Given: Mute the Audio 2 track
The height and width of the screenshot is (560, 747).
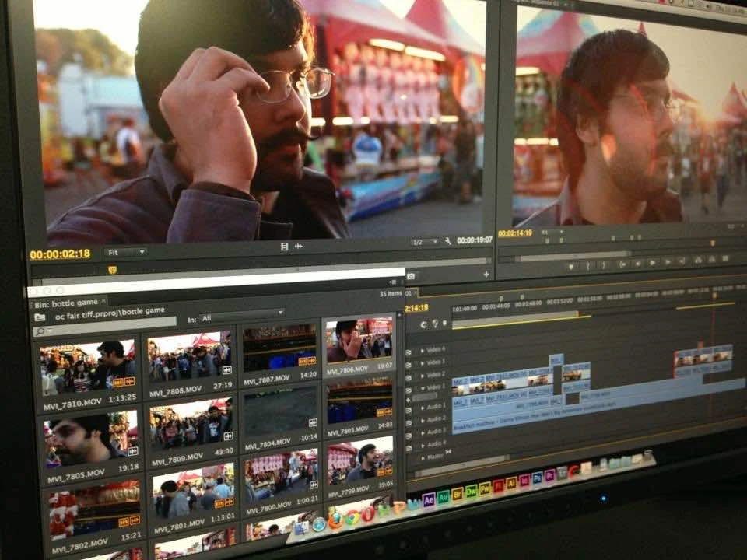Looking at the screenshot, I should [x=409, y=423].
